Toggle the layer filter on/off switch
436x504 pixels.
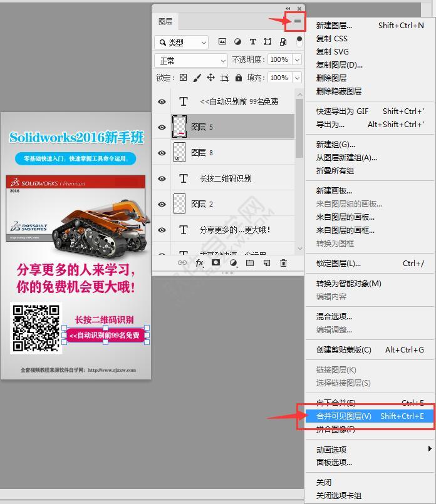pyautogui.click(x=299, y=41)
